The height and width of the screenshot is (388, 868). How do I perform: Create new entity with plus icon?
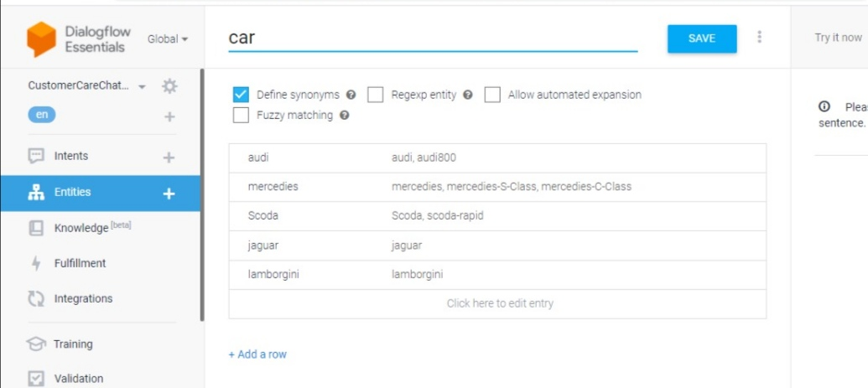tap(169, 194)
